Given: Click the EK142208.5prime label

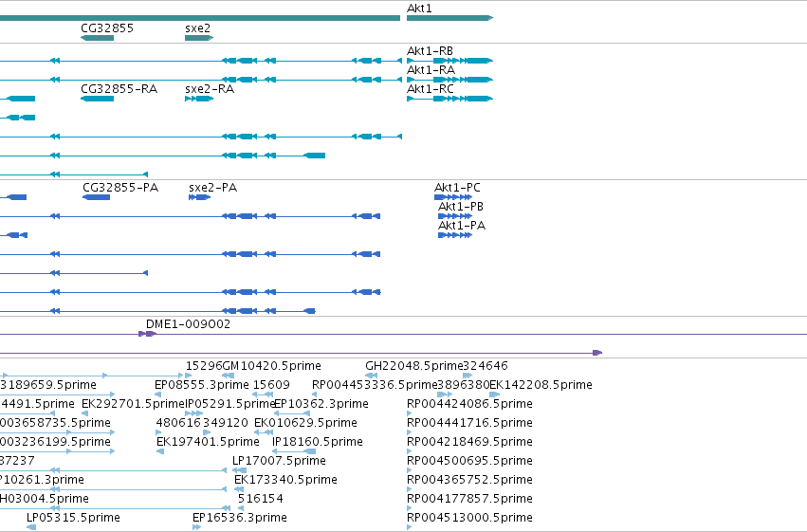Looking at the screenshot, I should [x=541, y=385].
